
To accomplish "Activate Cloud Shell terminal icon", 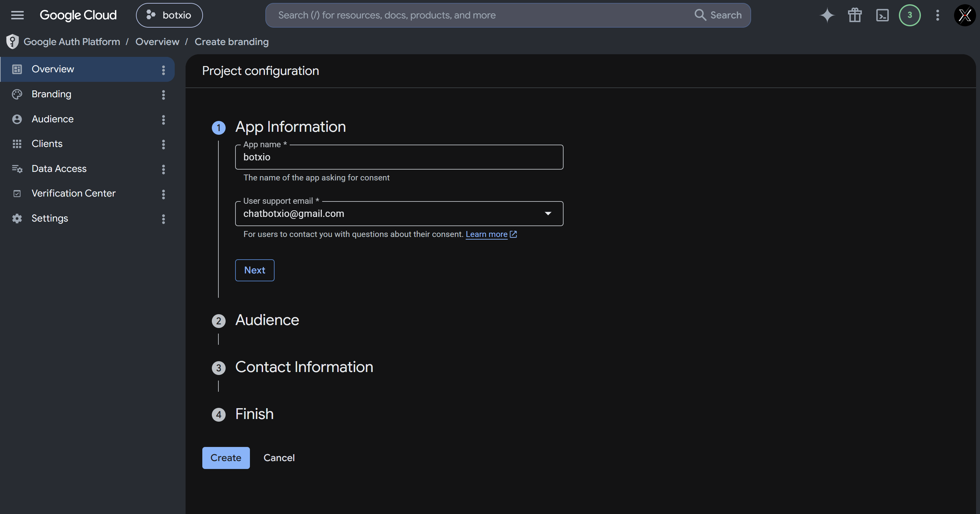I will point(882,15).
